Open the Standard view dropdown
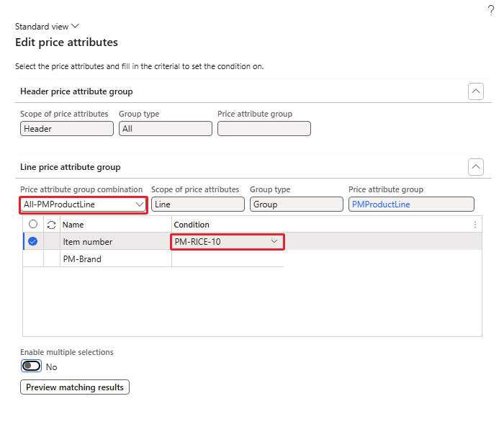Viewport: 504px width, 432px height. [47, 27]
